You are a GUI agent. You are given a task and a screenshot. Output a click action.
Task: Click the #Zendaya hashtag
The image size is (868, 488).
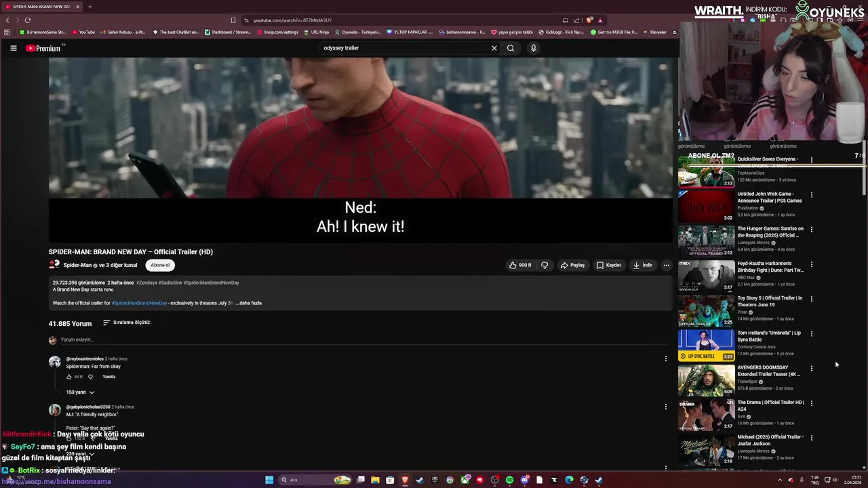[147, 283]
